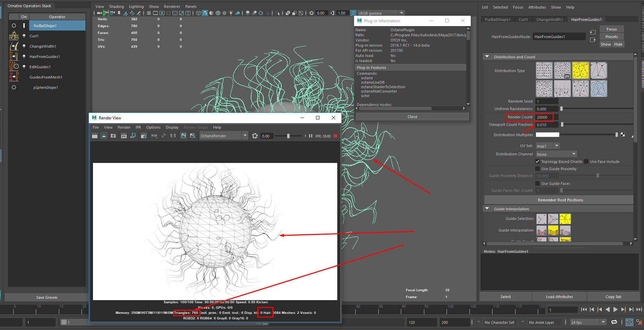Image resolution: width=644 pixels, height=330 pixels.
Task: Enable smooth shade all in viewport toolbar
Action: (x=205, y=13)
